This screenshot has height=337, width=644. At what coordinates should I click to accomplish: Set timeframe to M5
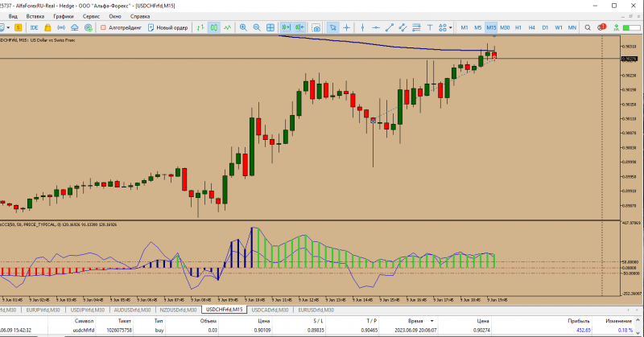[477, 27]
